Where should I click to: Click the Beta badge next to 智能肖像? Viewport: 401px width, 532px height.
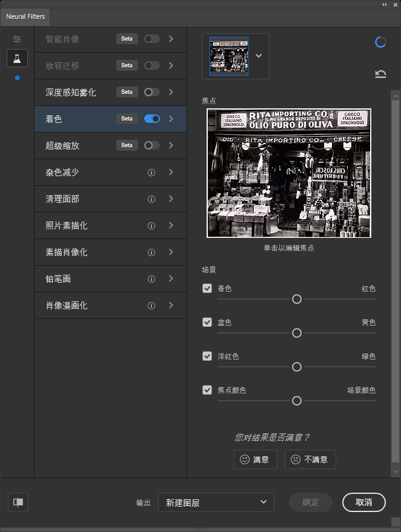(x=127, y=39)
